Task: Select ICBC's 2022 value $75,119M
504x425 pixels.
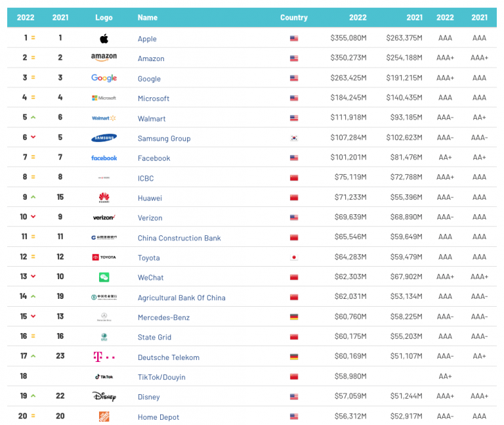Action: (x=350, y=177)
